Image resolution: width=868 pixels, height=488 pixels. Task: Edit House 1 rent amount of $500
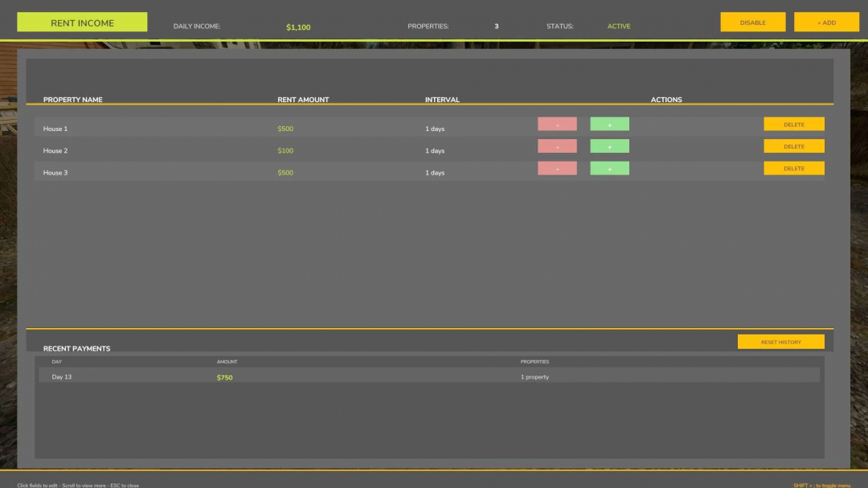coord(285,128)
